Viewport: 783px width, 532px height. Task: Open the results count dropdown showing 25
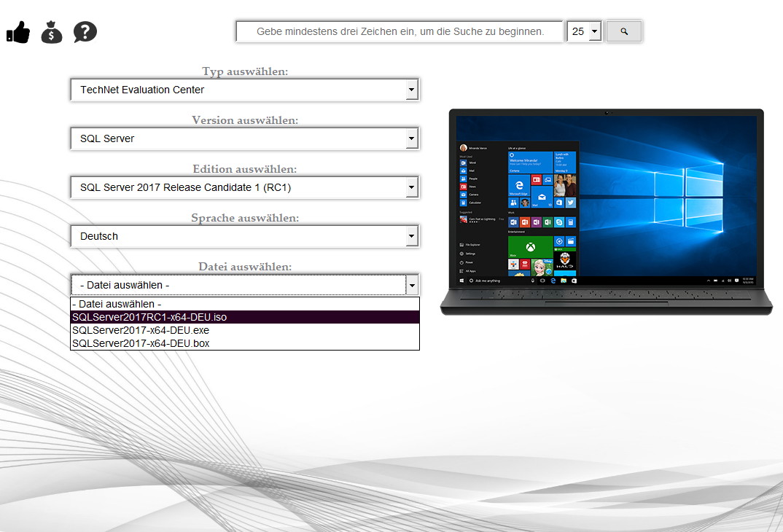pyautogui.click(x=584, y=31)
